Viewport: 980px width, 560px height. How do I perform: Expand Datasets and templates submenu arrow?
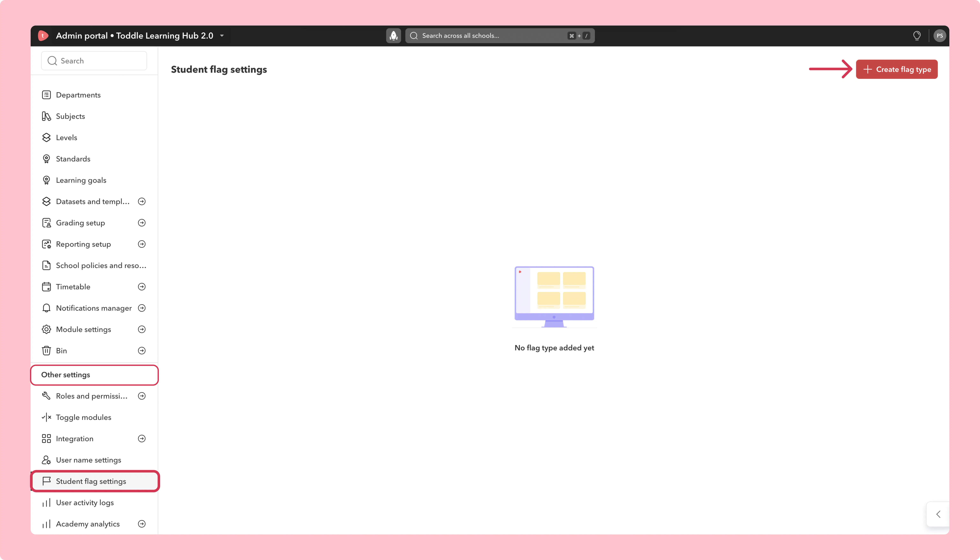[x=142, y=201]
